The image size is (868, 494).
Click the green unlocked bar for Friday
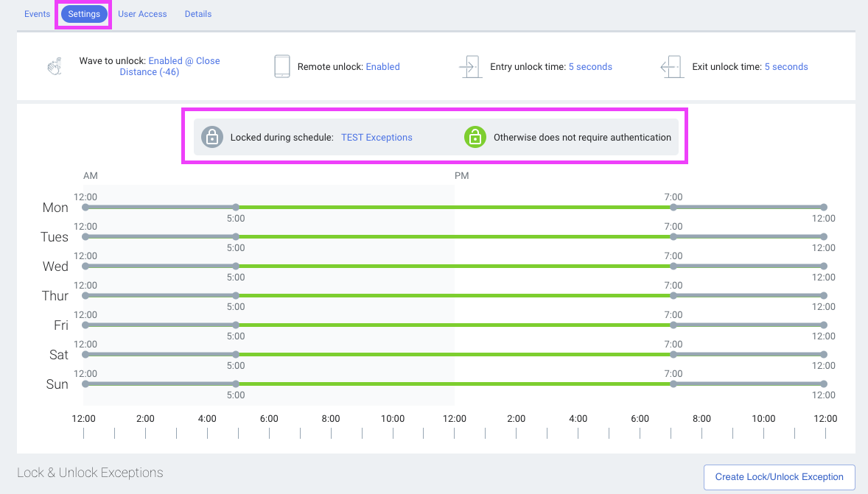click(x=454, y=325)
